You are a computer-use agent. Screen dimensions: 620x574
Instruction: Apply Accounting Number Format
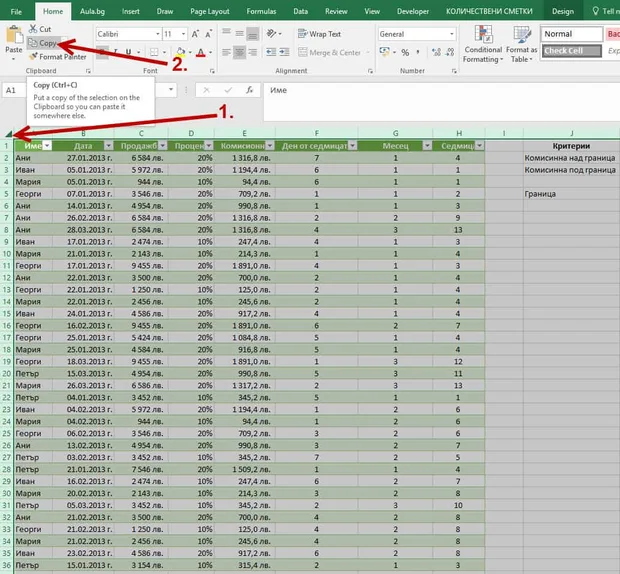tap(384, 52)
